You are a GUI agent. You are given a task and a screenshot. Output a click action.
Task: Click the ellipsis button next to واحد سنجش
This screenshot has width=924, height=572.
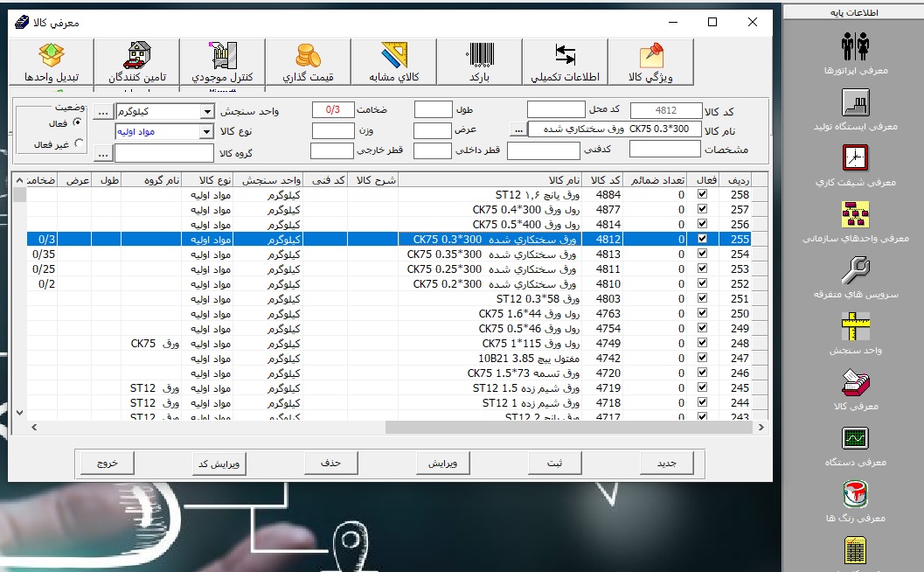pyautogui.click(x=103, y=111)
